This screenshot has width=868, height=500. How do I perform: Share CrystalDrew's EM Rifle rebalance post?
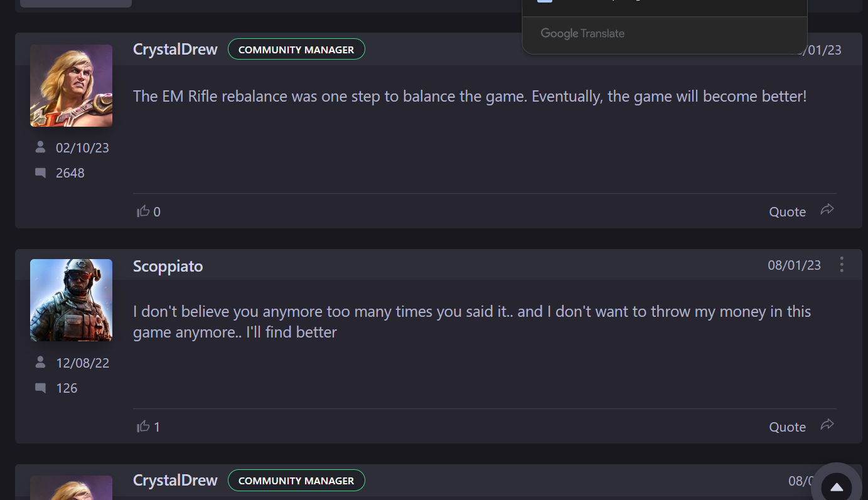pos(827,210)
